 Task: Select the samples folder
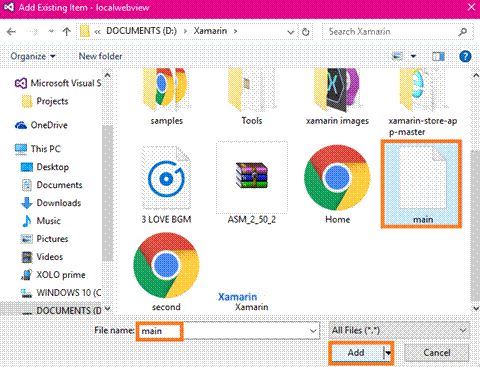pos(166,97)
